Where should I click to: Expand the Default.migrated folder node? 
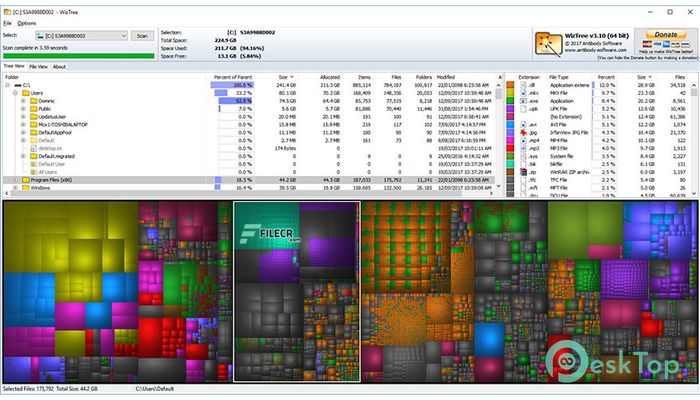coord(23,156)
